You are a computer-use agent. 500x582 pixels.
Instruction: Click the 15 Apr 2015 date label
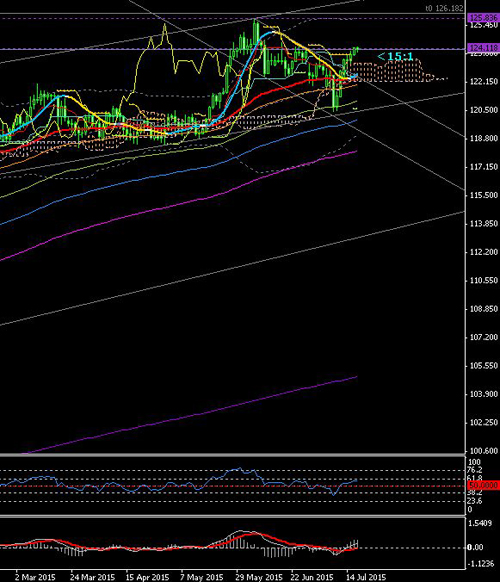(x=147, y=577)
